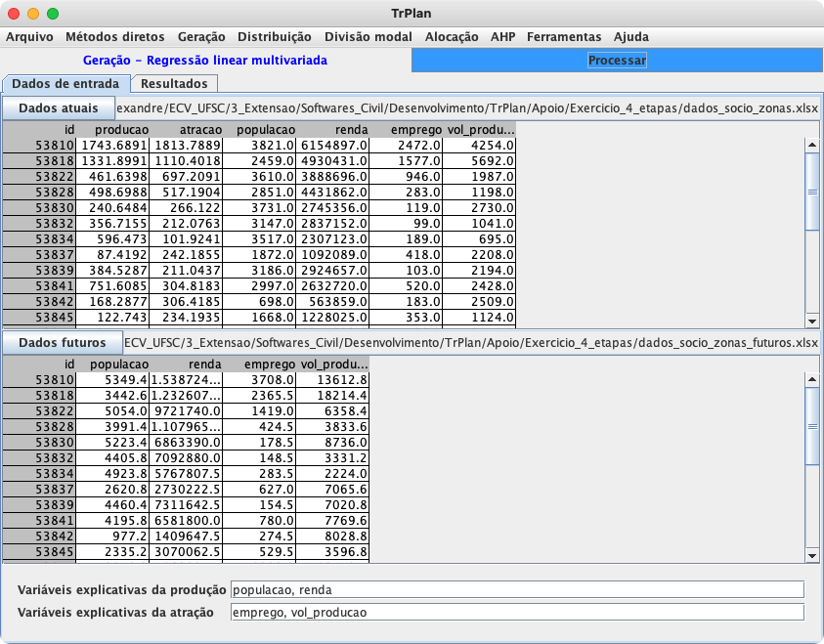
Task: Select cell 6154897.0 in the renda column
Action: tap(332, 145)
